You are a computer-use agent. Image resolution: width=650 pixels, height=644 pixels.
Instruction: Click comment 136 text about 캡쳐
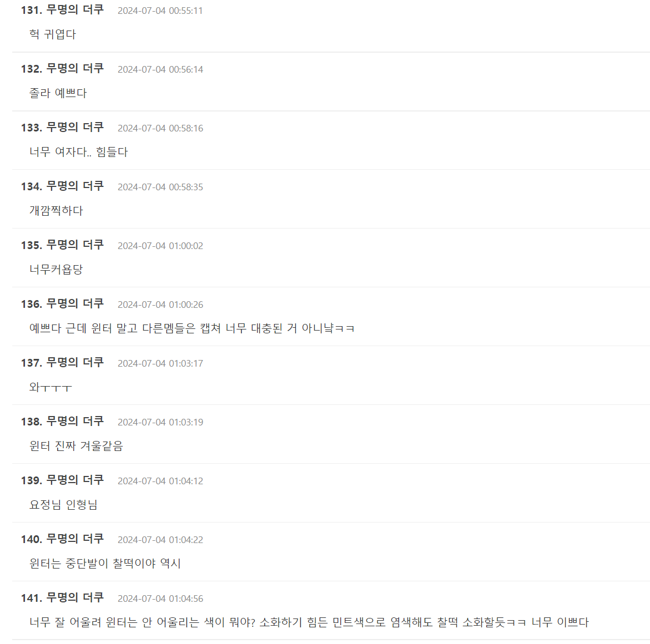[x=192, y=328]
